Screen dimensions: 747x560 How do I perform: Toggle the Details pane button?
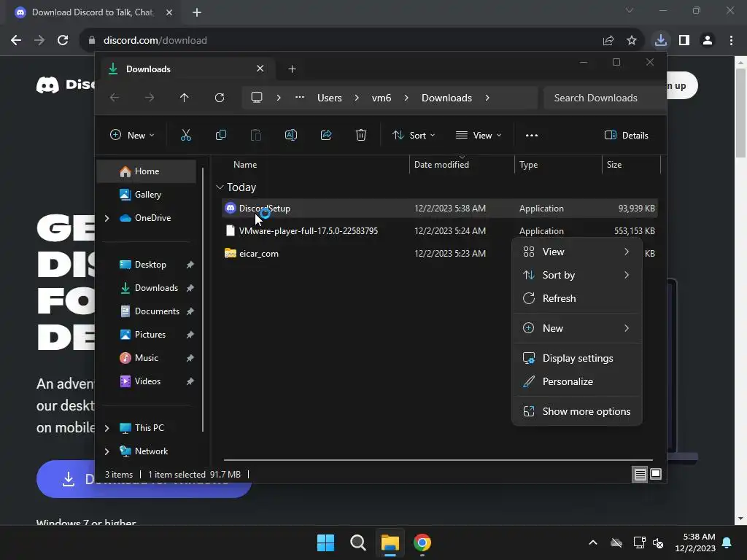tap(627, 135)
